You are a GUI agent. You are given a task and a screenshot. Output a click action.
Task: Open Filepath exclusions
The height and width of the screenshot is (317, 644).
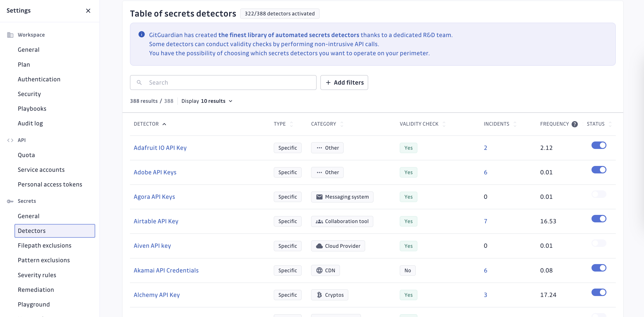(x=45, y=245)
